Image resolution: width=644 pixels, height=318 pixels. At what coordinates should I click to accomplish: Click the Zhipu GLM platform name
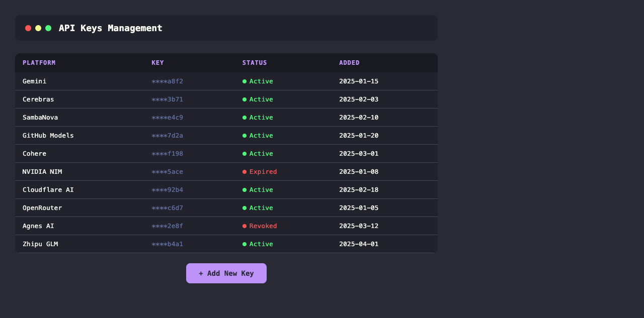(40, 244)
